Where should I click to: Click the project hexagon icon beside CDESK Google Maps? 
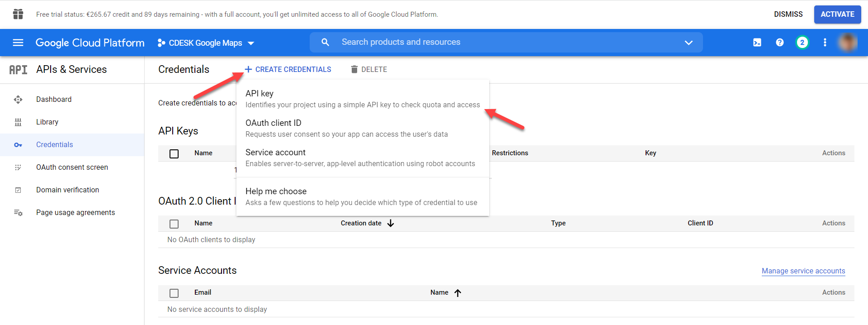[x=161, y=43]
